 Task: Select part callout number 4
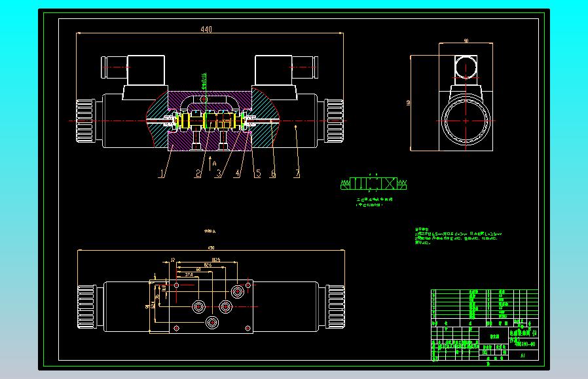(237, 173)
